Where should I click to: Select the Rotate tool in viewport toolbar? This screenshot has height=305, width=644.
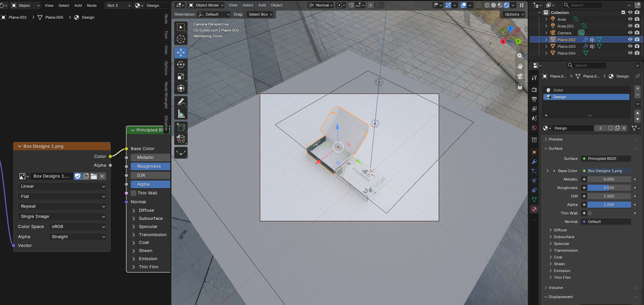(180, 64)
